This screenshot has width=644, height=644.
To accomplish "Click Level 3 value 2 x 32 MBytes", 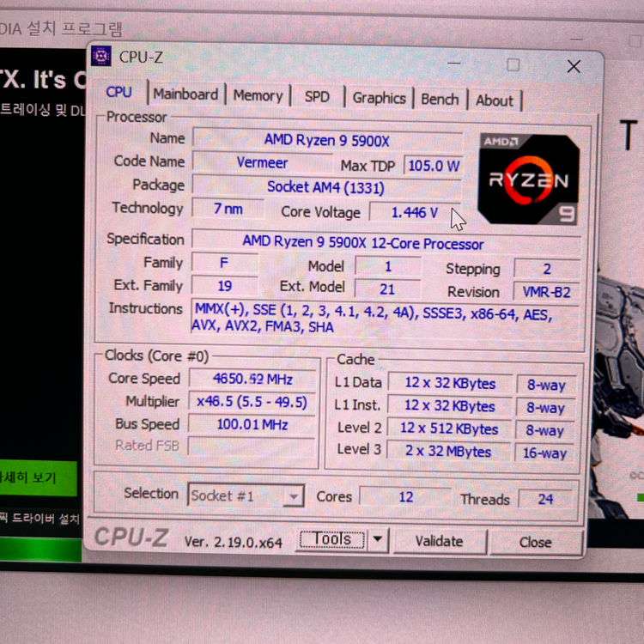I will point(448,452).
